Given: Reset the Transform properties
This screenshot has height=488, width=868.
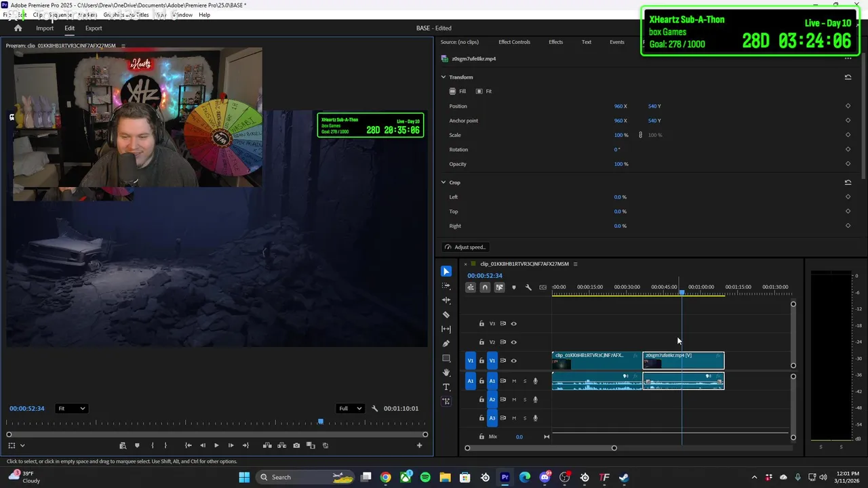Looking at the screenshot, I should [848, 77].
